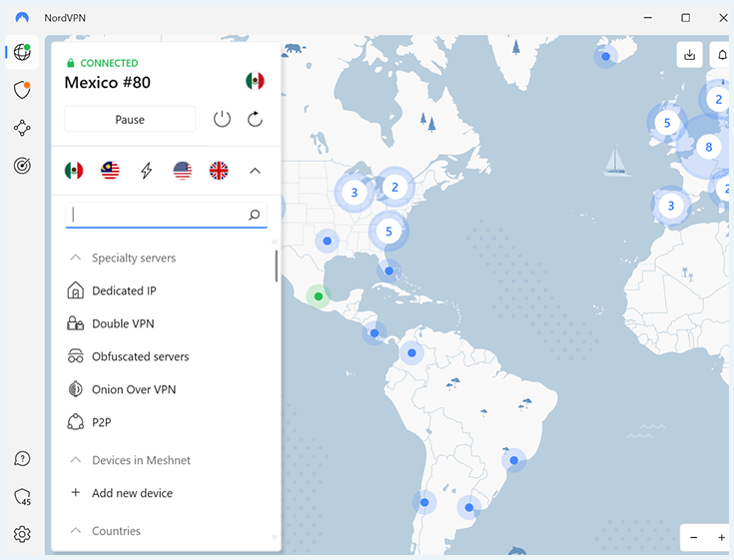Image resolution: width=734 pixels, height=560 pixels.
Task: Open Settings gear icon in sidebar
Action: point(22,534)
